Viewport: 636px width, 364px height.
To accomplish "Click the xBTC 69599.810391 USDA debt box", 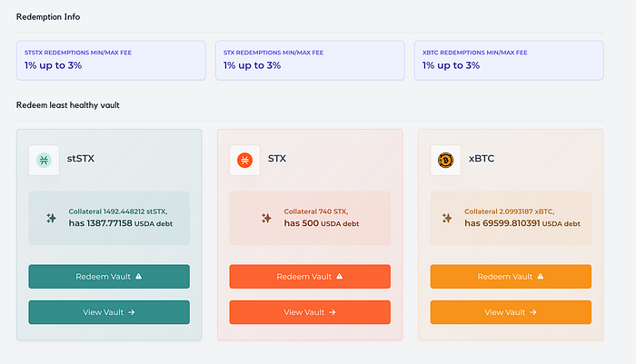I will coord(511,218).
